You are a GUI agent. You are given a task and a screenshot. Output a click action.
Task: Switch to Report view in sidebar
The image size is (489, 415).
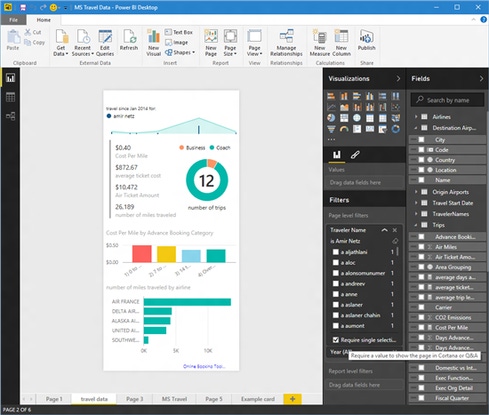(11, 78)
